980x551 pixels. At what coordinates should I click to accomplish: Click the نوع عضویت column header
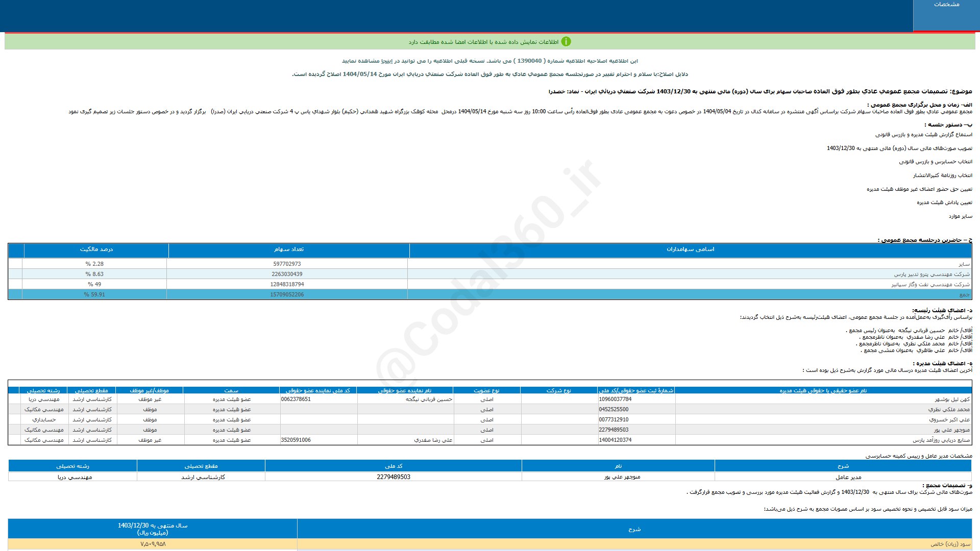(487, 390)
